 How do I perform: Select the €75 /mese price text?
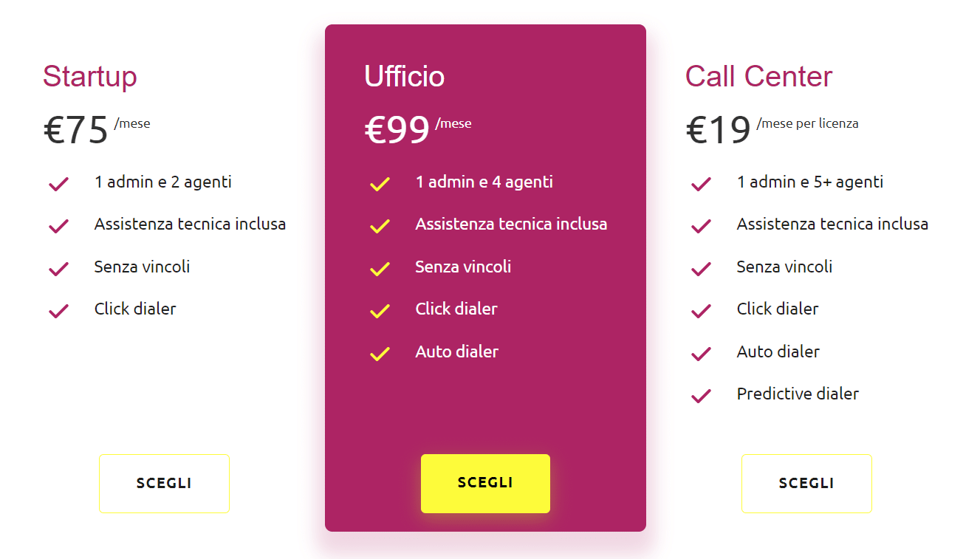click(x=76, y=129)
